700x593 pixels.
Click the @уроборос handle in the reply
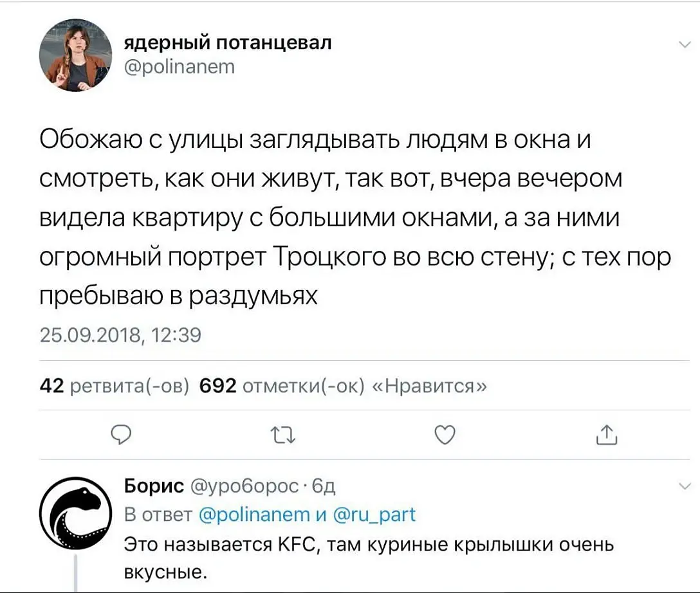(x=244, y=486)
